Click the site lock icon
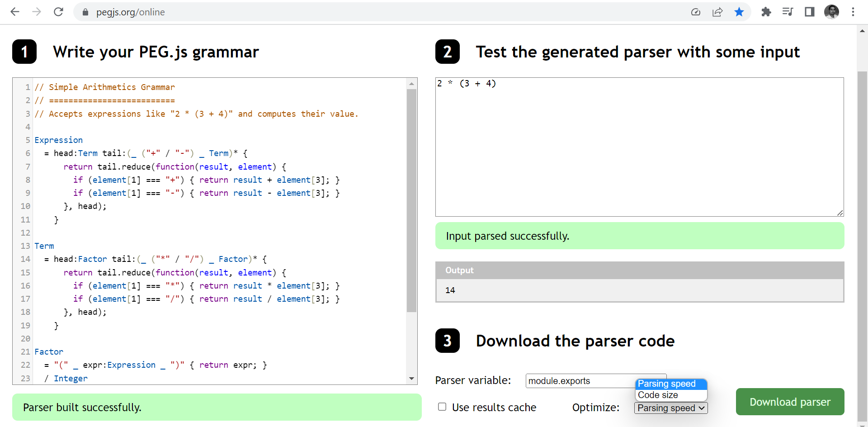This screenshot has height=427, width=868. pyautogui.click(x=85, y=12)
